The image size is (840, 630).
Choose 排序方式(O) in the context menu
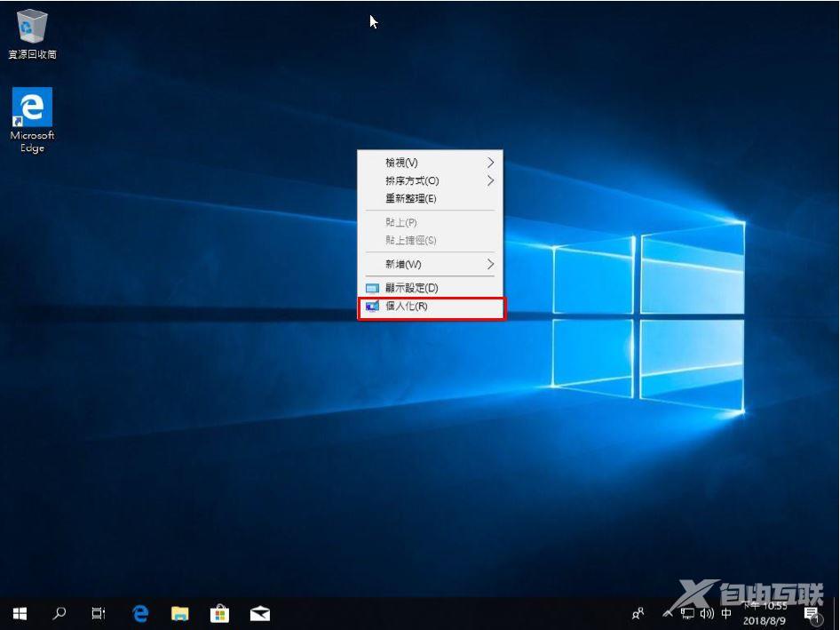coord(430,180)
